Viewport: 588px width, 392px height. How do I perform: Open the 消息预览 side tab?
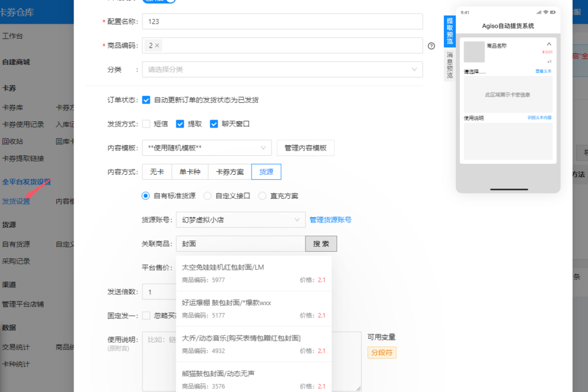[x=449, y=65]
